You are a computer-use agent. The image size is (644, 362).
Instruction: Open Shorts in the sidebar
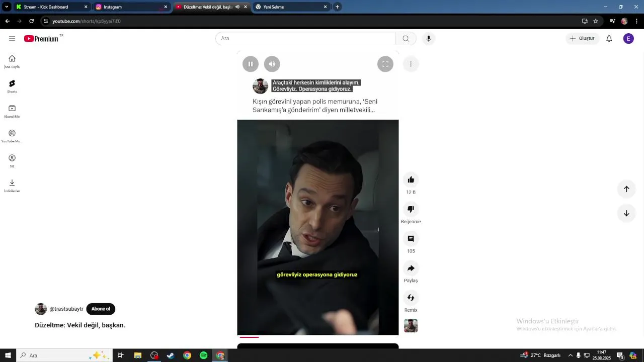[12, 86]
